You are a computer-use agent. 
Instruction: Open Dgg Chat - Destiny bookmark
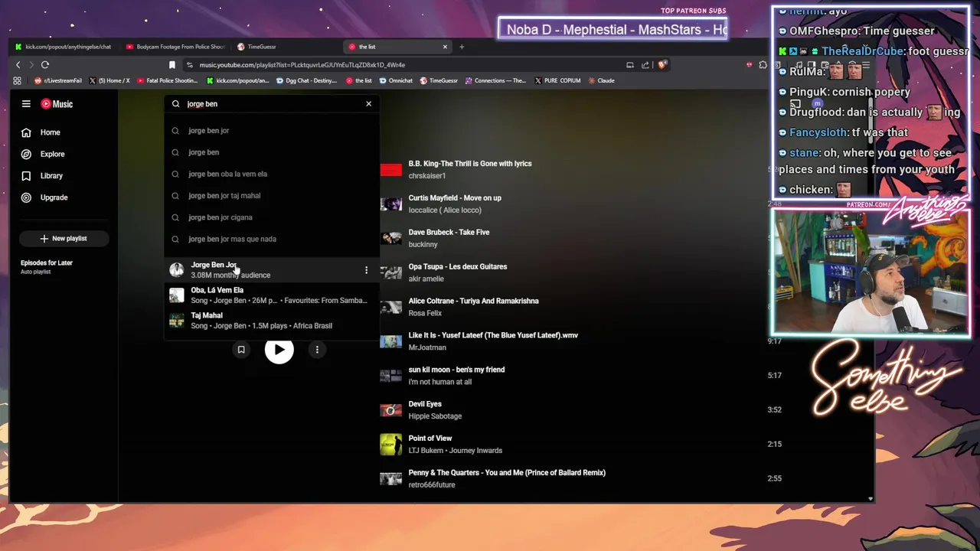tap(305, 80)
